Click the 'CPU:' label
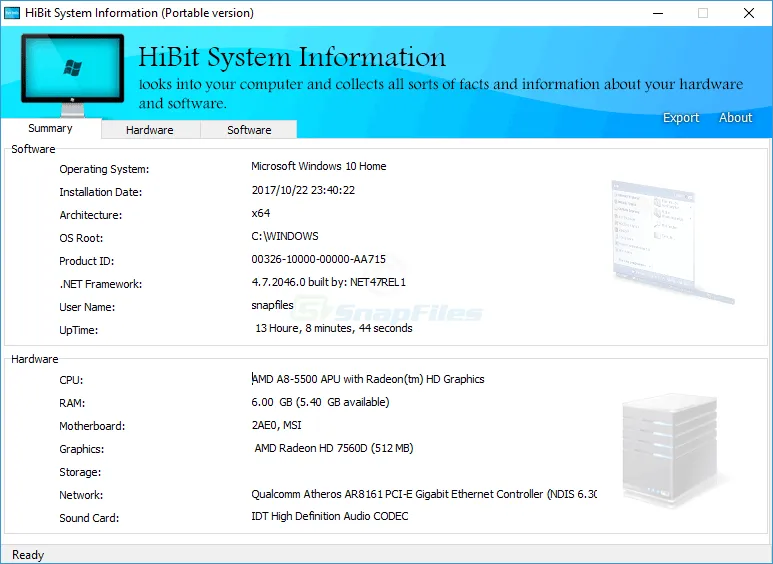 (71, 380)
